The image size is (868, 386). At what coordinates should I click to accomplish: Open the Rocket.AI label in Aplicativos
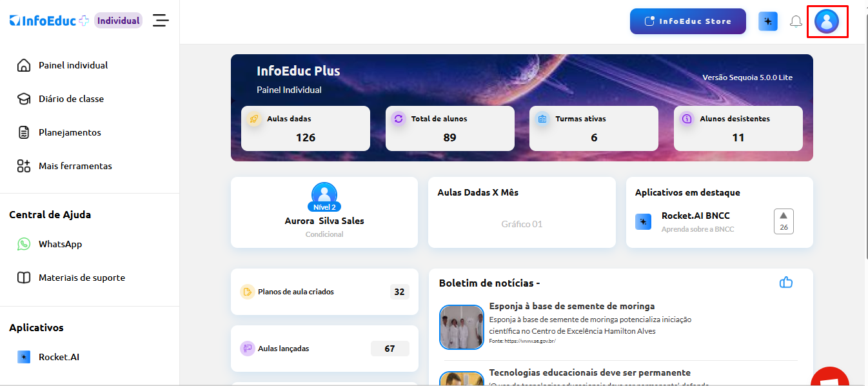tap(59, 357)
